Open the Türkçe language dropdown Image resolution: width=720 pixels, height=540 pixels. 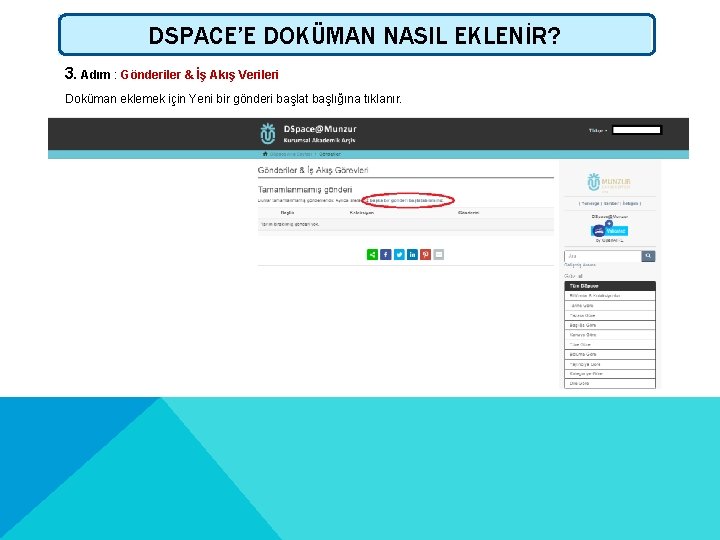(x=598, y=130)
